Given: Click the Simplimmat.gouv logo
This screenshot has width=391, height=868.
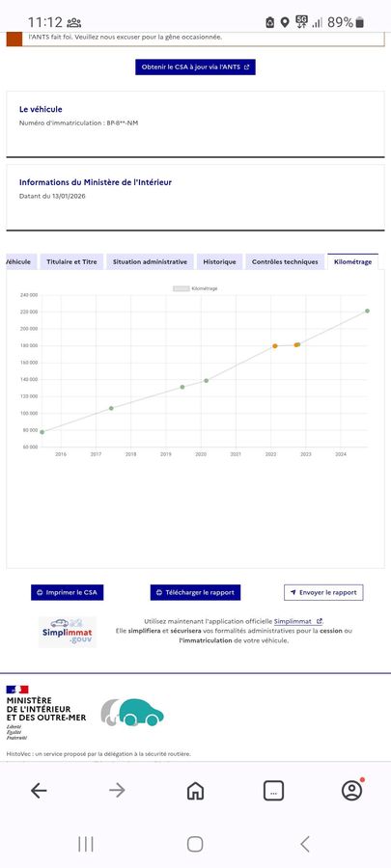Looking at the screenshot, I should click(67, 632).
